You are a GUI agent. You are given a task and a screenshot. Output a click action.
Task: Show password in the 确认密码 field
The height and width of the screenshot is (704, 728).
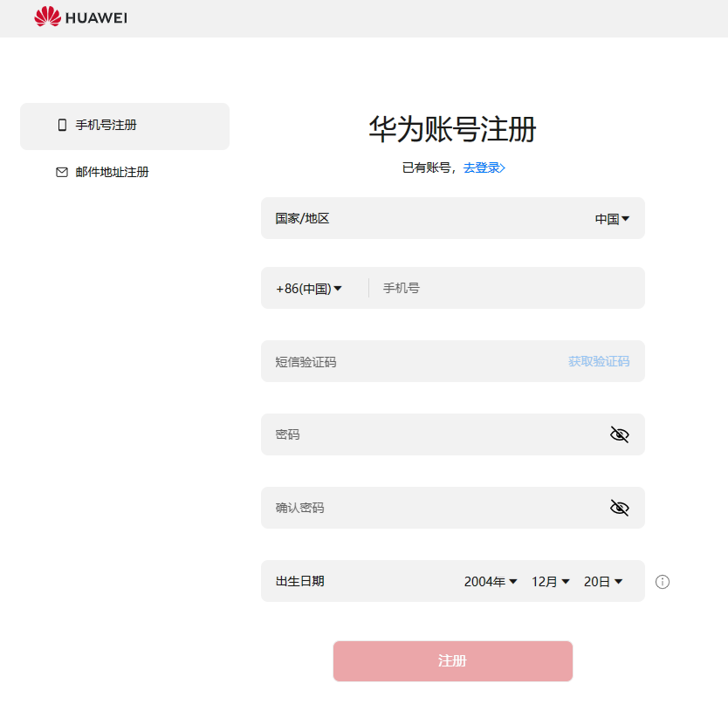tap(620, 508)
